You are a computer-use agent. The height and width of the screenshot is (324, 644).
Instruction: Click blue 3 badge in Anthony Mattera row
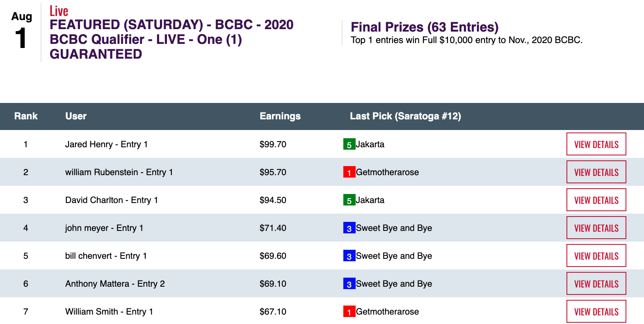(349, 284)
